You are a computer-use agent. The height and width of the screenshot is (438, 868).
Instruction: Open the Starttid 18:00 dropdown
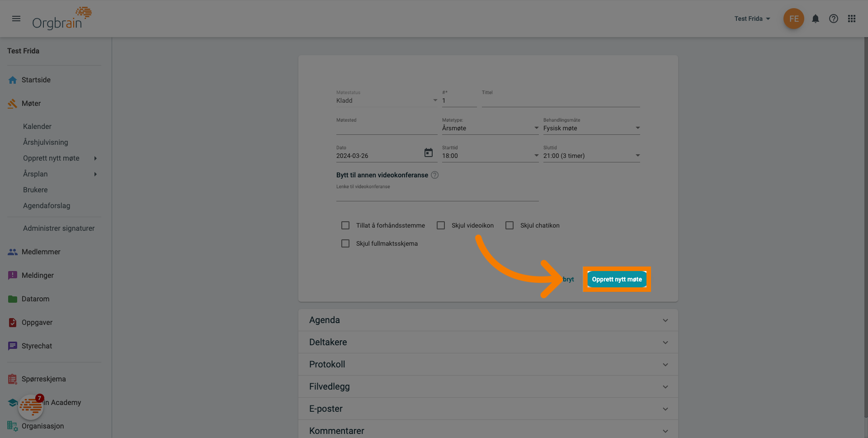pyautogui.click(x=491, y=156)
